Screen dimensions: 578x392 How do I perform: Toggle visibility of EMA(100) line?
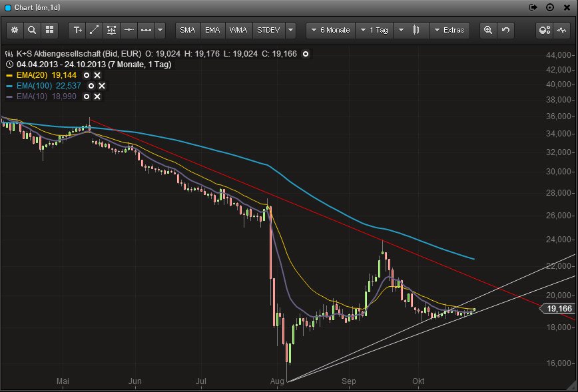click(91, 86)
